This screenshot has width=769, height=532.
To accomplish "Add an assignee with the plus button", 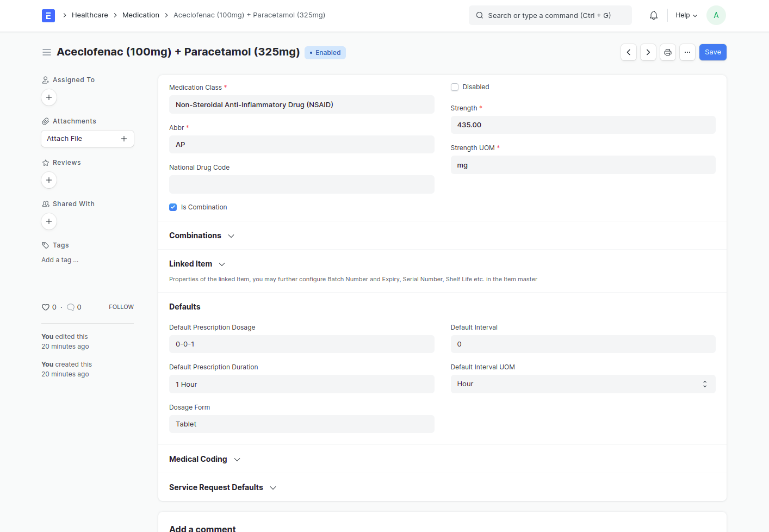I will click(x=49, y=97).
